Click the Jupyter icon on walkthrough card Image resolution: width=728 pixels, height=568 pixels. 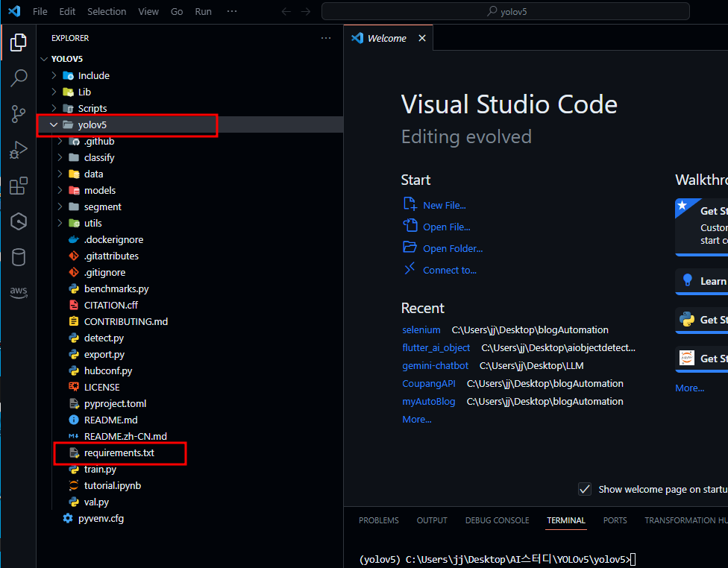click(x=687, y=358)
